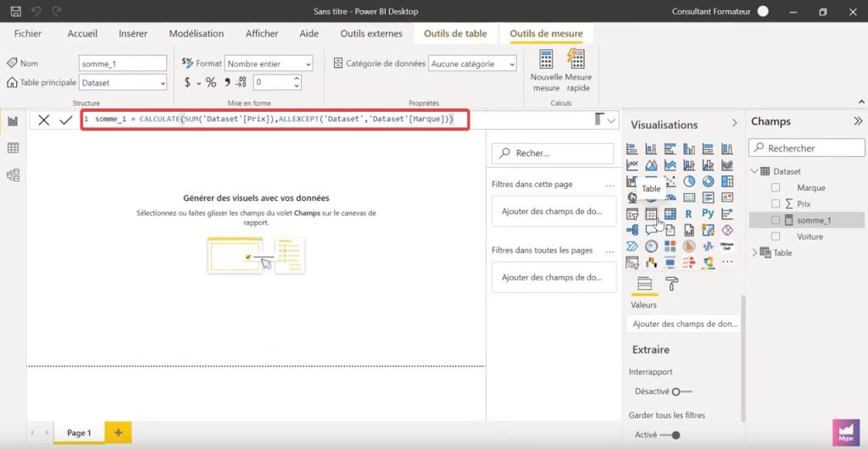The height and width of the screenshot is (449, 868).
Task: Commit the formula with checkmark
Action: [x=66, y=120]
